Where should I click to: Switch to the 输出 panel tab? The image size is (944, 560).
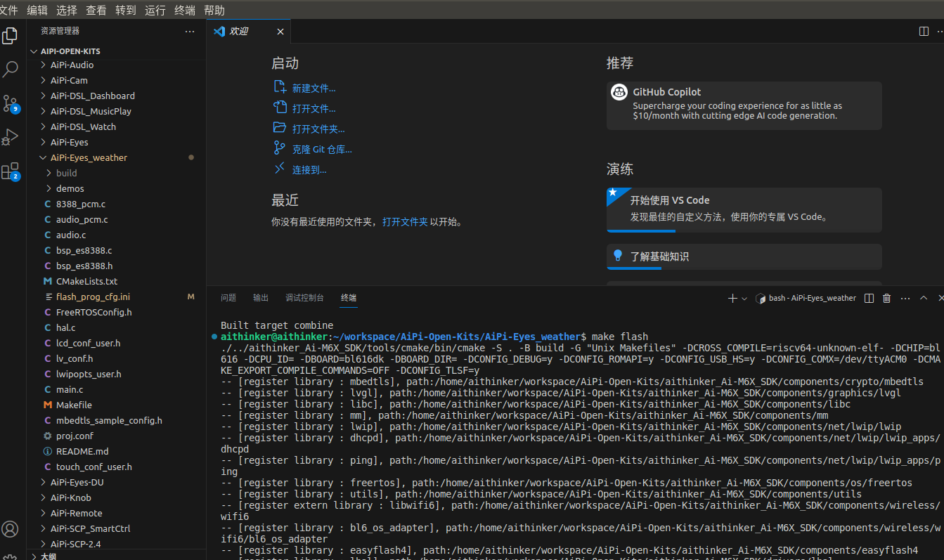tap(261, 298)
